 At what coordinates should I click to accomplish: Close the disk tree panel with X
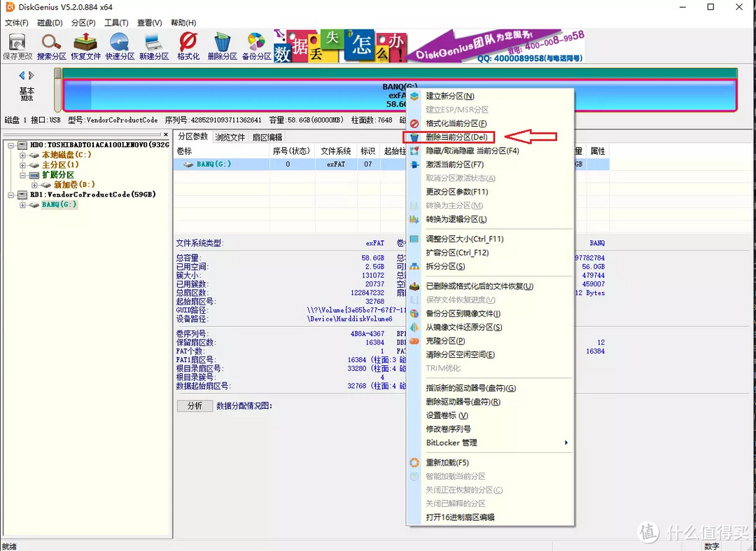click(x=166, y=134)
